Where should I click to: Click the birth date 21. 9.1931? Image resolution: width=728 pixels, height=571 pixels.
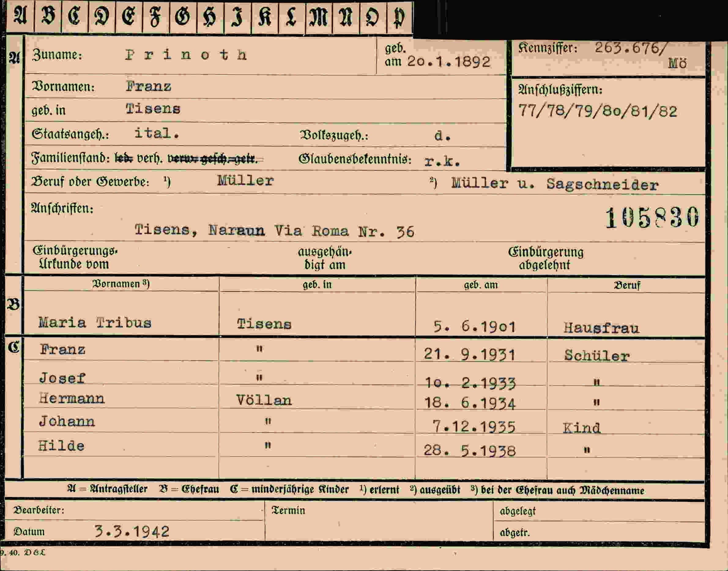[470, 354]
